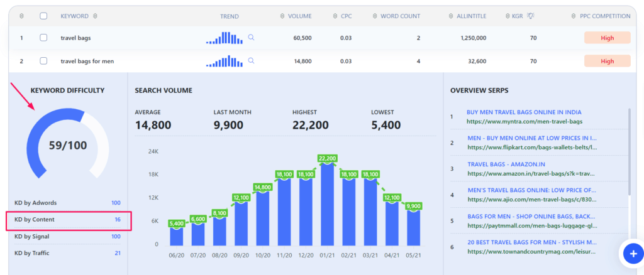This screenshot has height=275, width=644.
Task: Open trend sparkline for travel bags
Action: 225,38
